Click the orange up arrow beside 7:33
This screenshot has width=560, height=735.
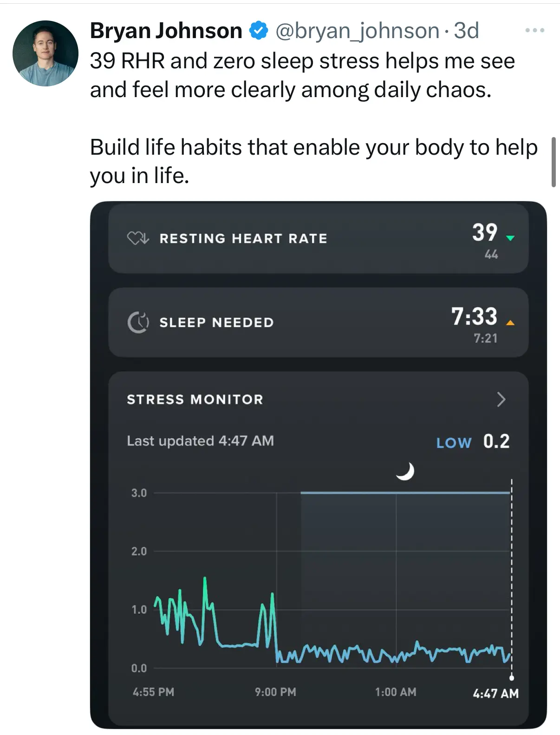click(x=510, y=322)
